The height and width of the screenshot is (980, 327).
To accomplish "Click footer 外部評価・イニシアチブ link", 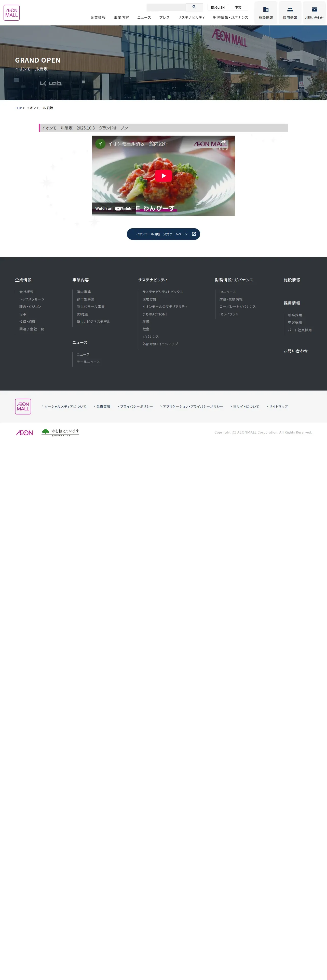I will (x=160, y=344).
